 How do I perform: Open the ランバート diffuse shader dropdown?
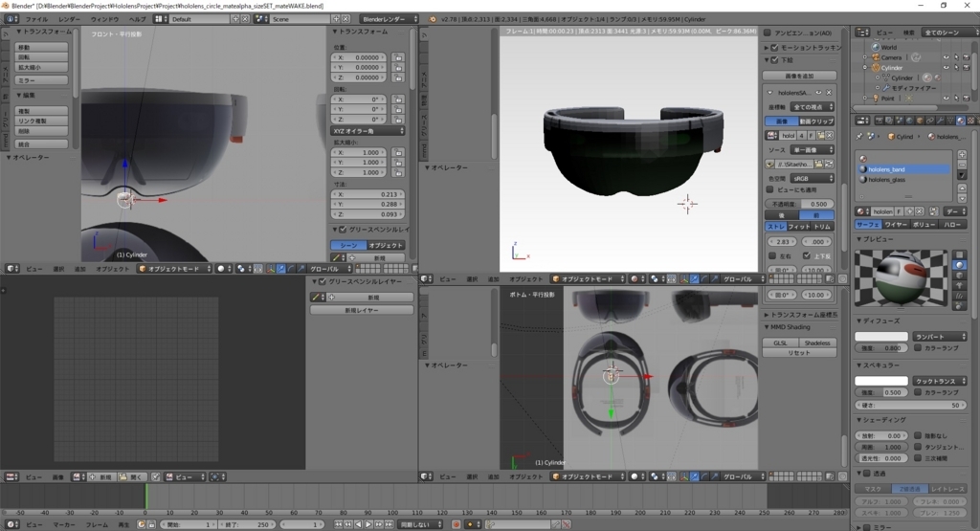pos(940,337)
